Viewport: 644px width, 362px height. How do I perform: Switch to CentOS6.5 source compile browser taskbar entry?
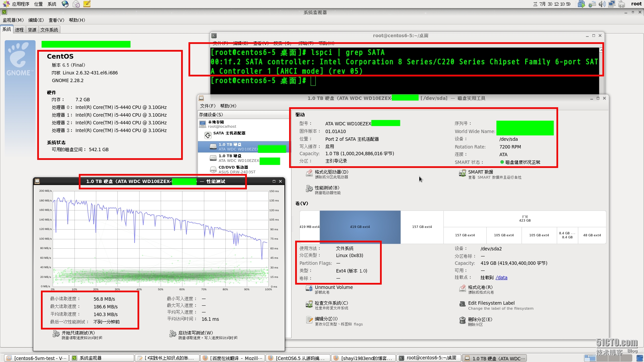point(298,358)
